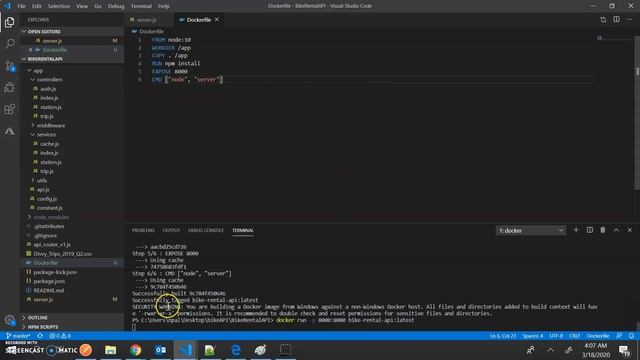The height and width of the screenshot is (360, 640).
Task: Switch to Problems panel tab
Action: click(x=143, y=230)
